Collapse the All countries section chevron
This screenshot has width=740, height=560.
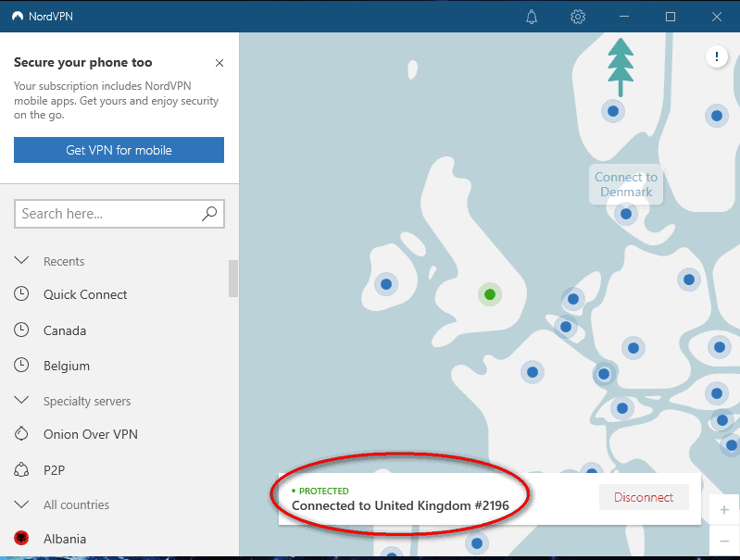pos(21,504)
